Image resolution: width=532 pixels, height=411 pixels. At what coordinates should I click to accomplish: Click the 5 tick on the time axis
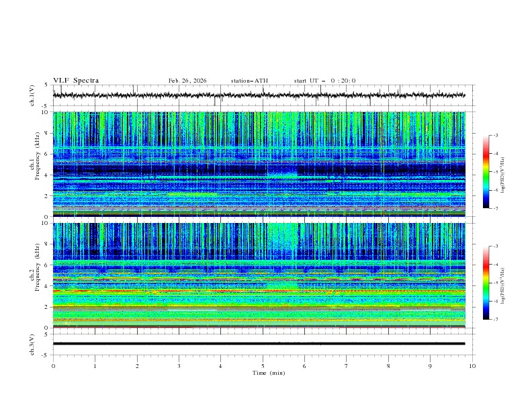click(x=263, y=366)
